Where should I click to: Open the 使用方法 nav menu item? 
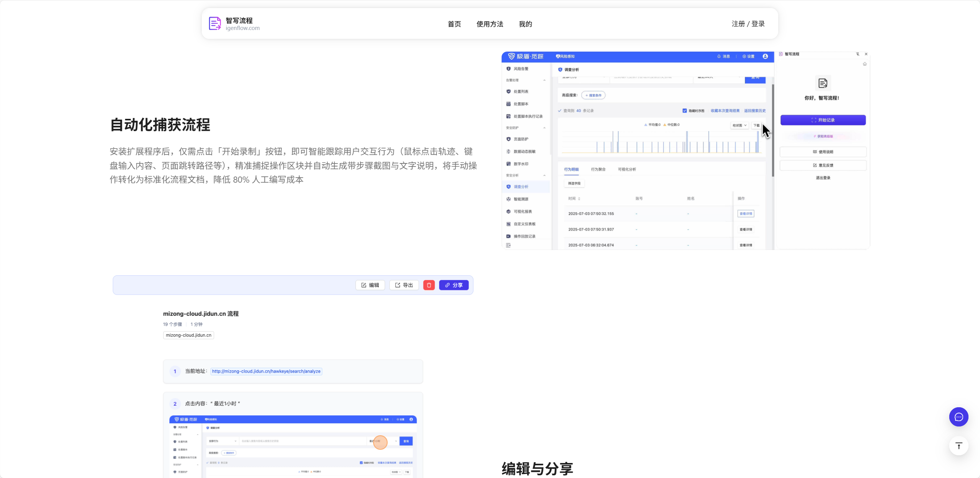click(490, 24)
